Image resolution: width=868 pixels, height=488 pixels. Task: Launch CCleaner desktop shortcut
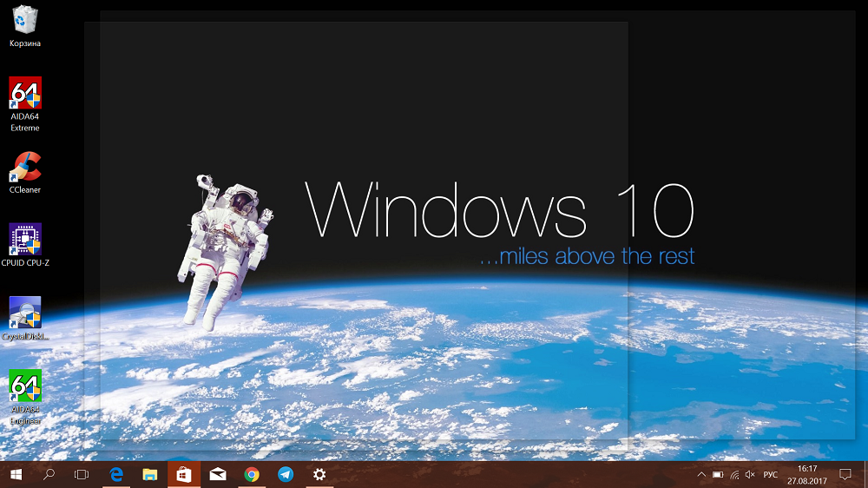coord(25,173)
